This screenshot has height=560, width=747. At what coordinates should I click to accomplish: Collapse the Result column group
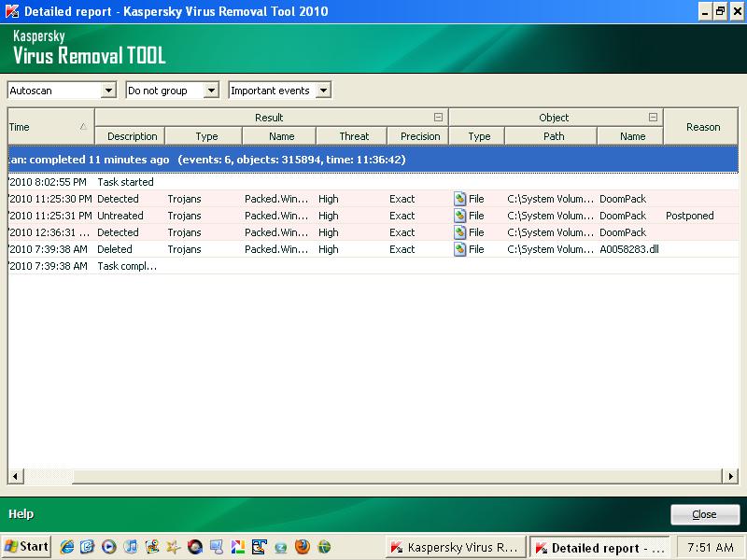[x=438, y=118]
